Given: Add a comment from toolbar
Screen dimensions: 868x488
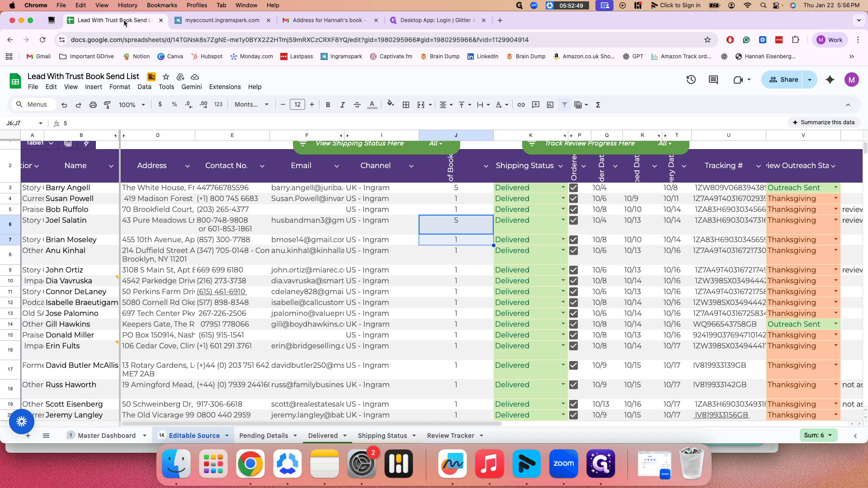Looking at the screenshot, I should point(536,105).
